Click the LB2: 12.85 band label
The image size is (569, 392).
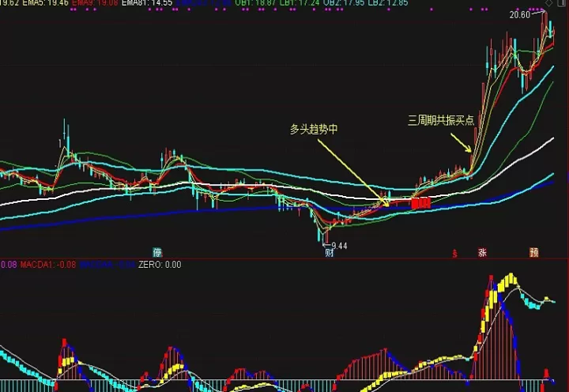click(388, 3)
